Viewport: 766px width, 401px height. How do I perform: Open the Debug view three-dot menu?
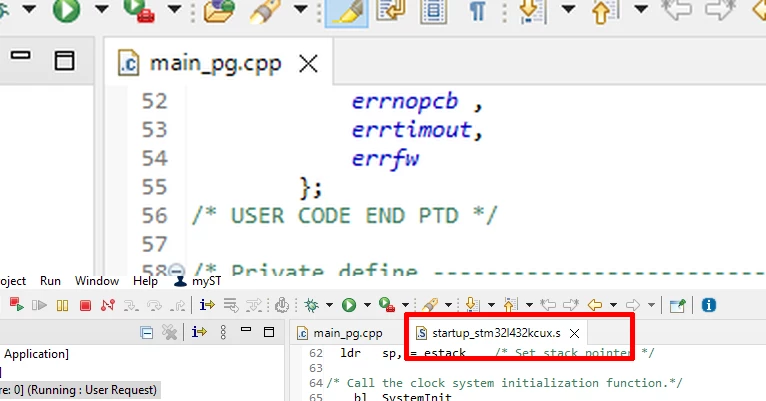point(223,332)
